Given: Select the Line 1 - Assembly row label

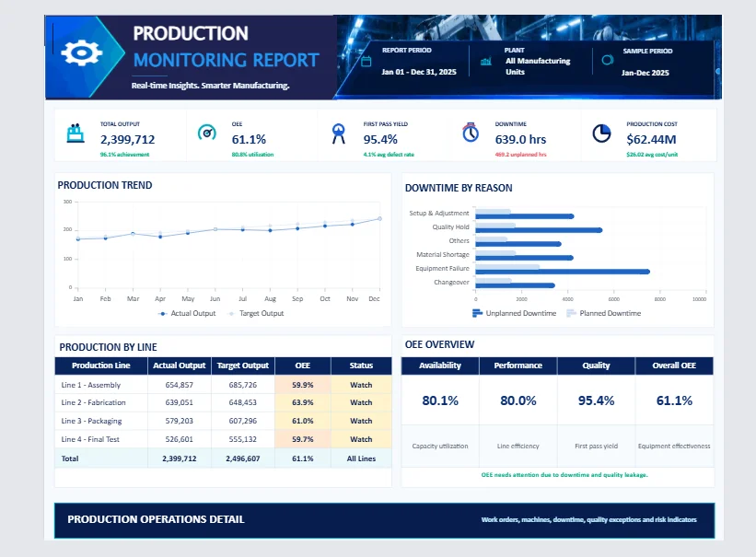Looking at the screenshot, I should click(x=90, y=385).
